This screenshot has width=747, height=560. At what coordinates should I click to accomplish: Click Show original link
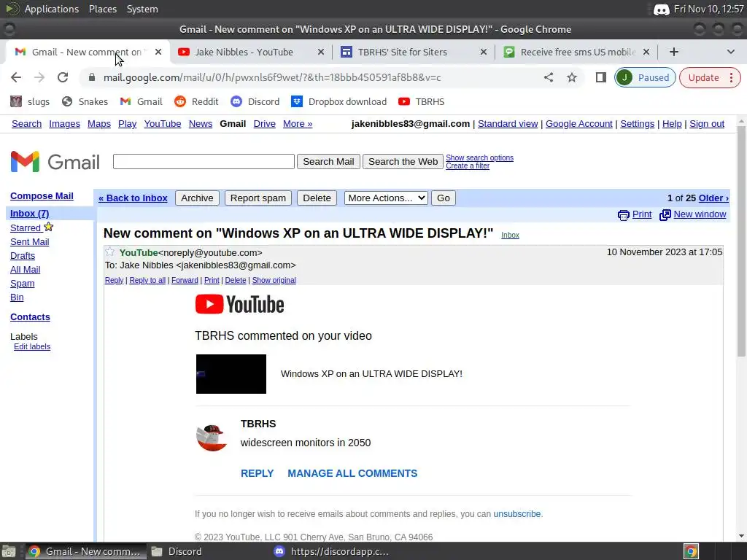click(274, 281)
